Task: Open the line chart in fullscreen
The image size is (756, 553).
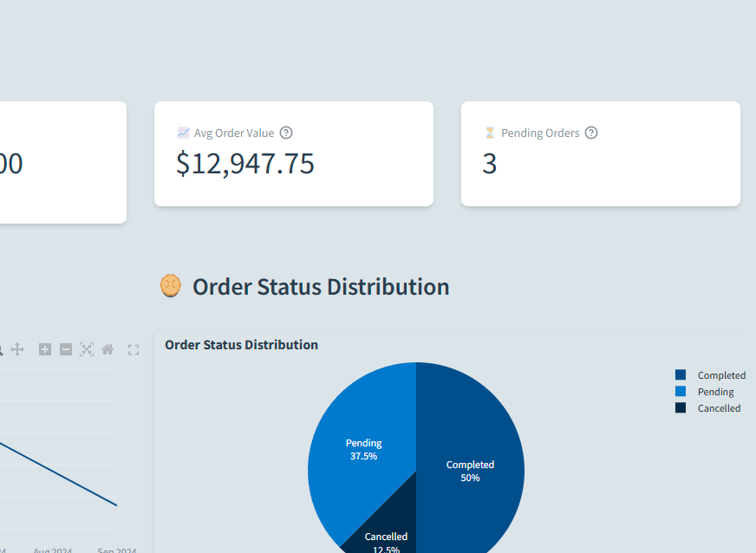Action: point(134,349)
